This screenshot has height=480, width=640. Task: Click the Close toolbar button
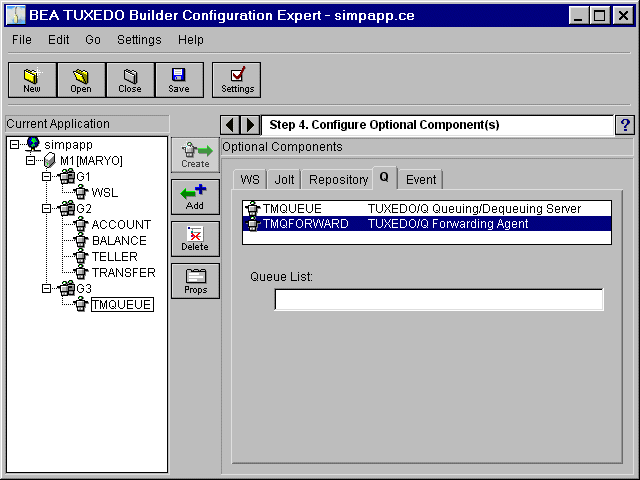(130, 80)
